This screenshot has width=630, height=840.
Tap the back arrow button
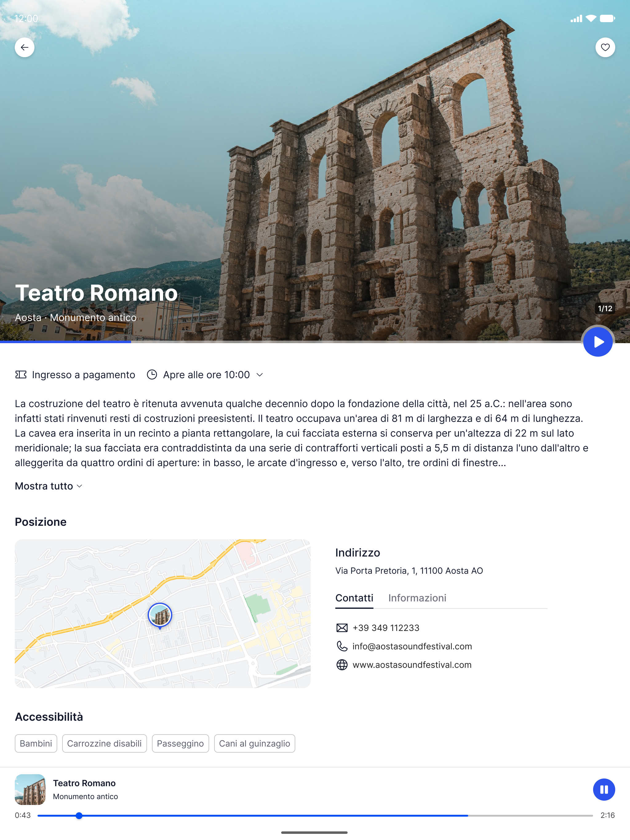coord(24,47)
